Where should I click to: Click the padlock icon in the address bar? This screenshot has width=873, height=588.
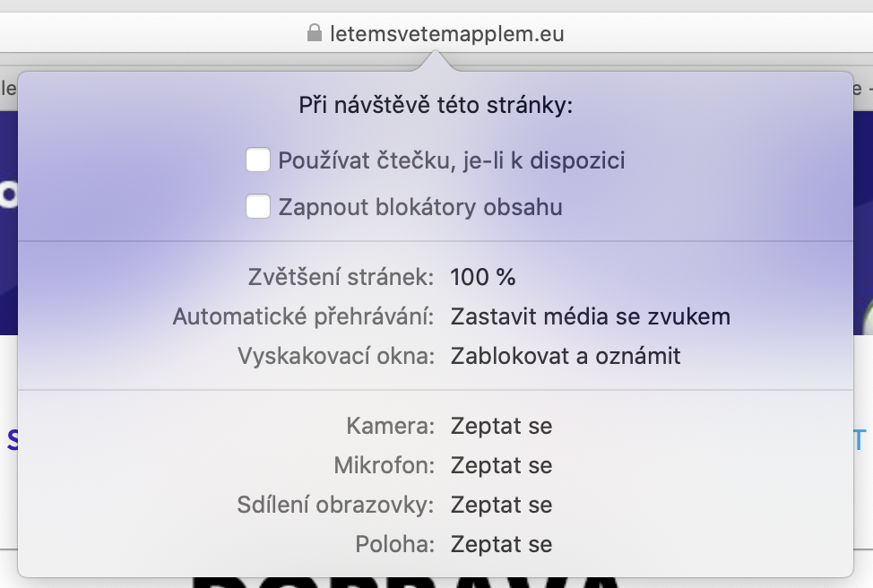(x=314, y=34)
